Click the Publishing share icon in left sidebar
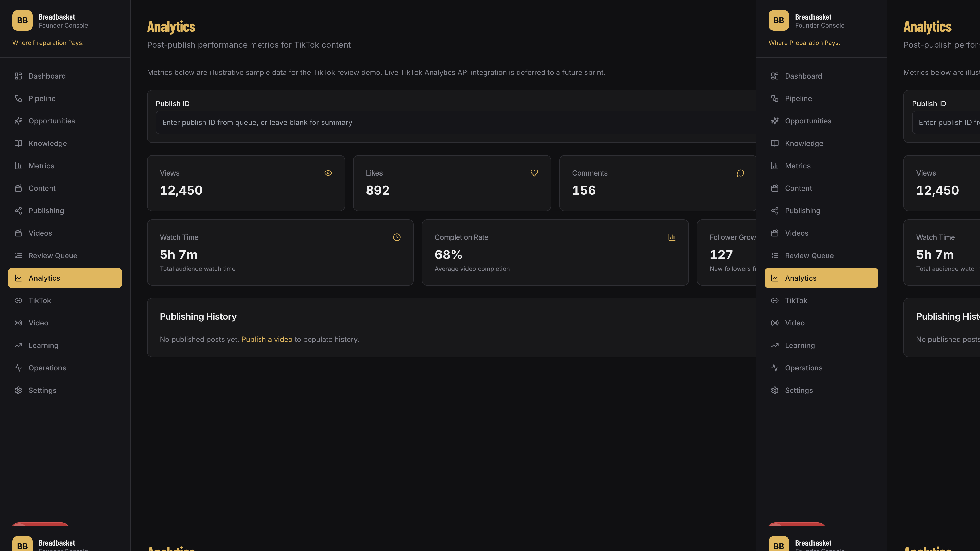Screen dimensions: 980x551 click(x=18, y=211)
